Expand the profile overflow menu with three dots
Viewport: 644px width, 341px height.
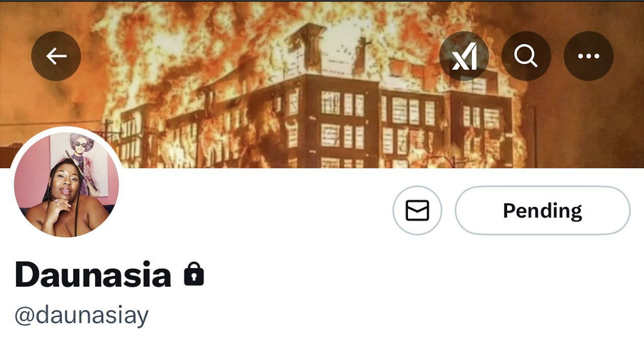[x=588, y=56]
